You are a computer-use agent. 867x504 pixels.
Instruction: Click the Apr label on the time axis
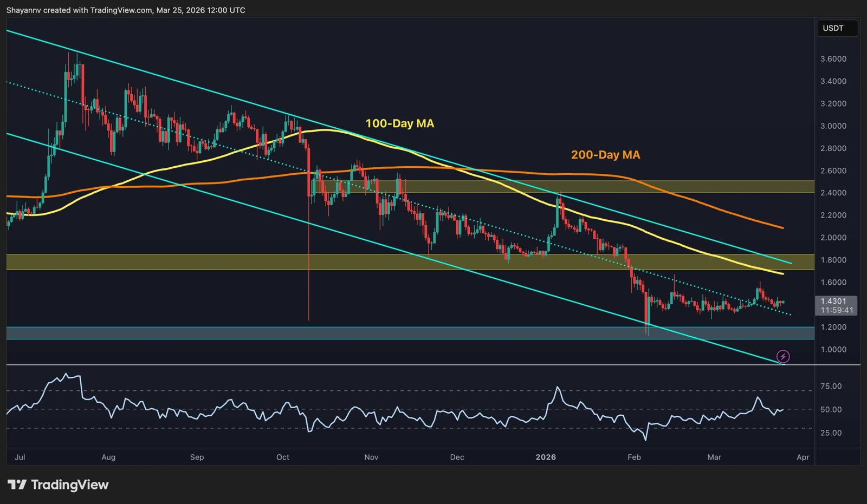point(803,457)
